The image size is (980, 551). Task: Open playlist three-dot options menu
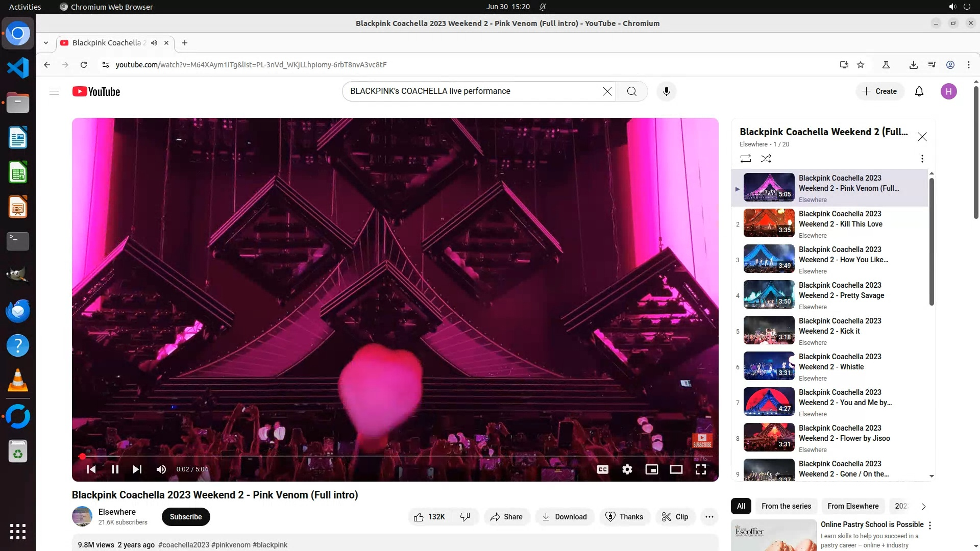point(922,159)
